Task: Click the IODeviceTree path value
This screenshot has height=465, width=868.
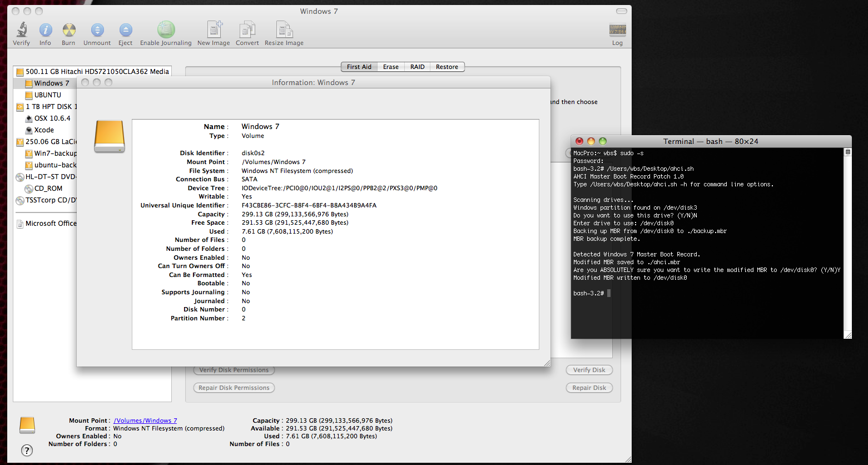Action: pos(339,188)
